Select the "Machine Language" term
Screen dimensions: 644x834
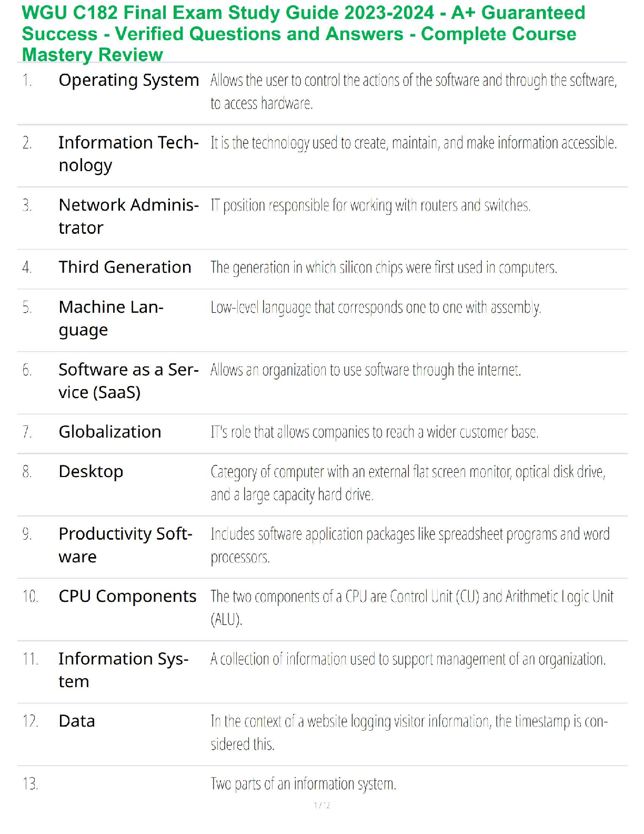(x=110, y=318)
